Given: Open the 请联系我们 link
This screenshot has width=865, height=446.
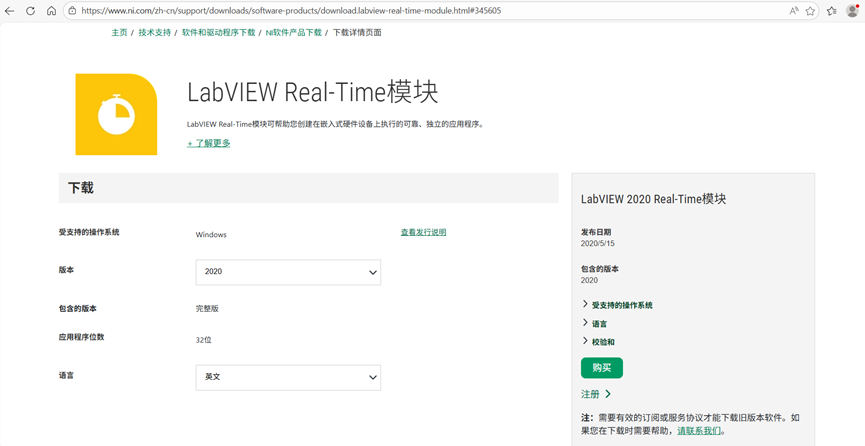Looking at the screenshot, I should coord(699,431).
